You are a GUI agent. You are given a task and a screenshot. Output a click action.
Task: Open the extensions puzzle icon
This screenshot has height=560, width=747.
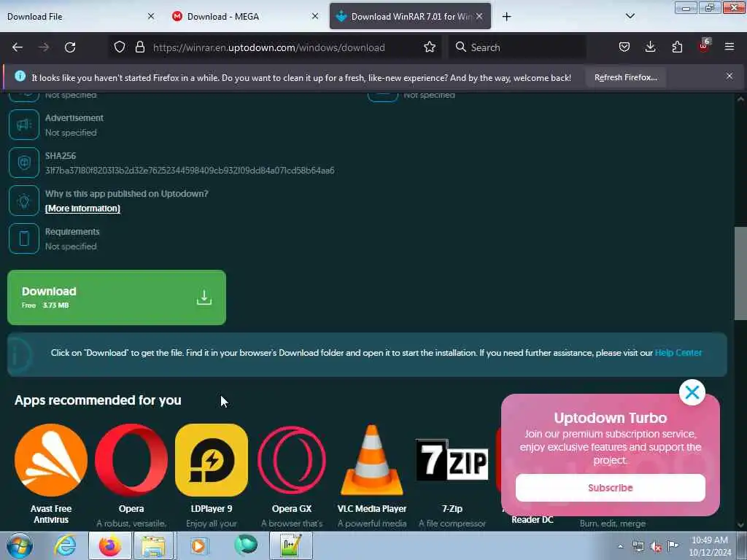tap(677, 47)
